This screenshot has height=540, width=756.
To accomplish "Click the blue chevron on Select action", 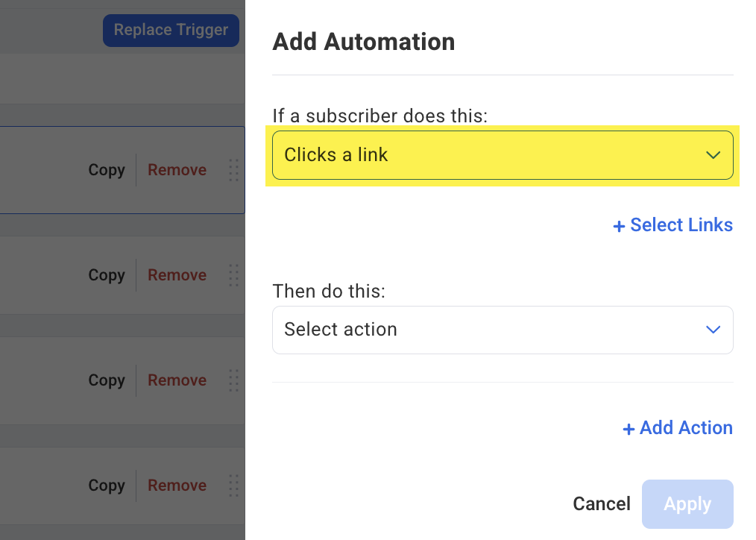I will click(x=713, y=330).
